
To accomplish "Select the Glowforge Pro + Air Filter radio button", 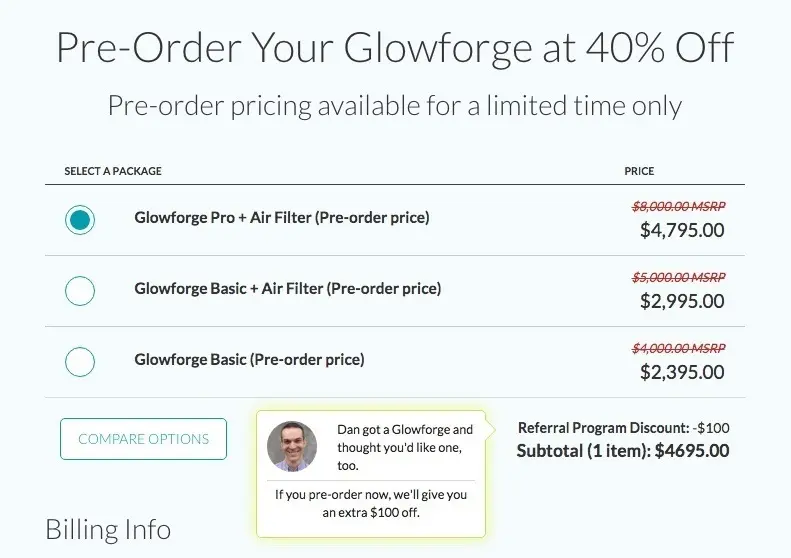I will [x=80, y=219].
